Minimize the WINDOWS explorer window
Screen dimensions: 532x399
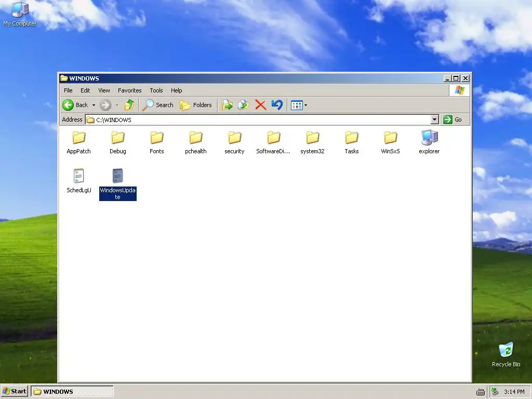pyautogui.click(x=447, y=78)
